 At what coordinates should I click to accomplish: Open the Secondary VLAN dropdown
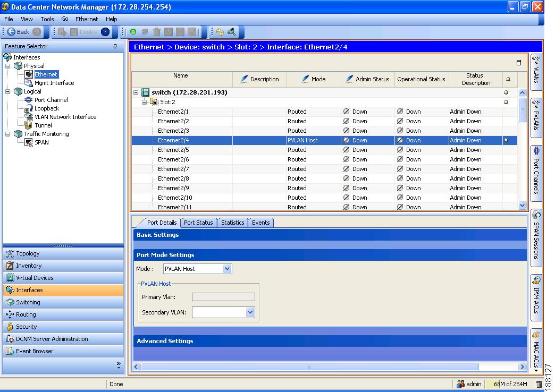[x=250, y=313]
